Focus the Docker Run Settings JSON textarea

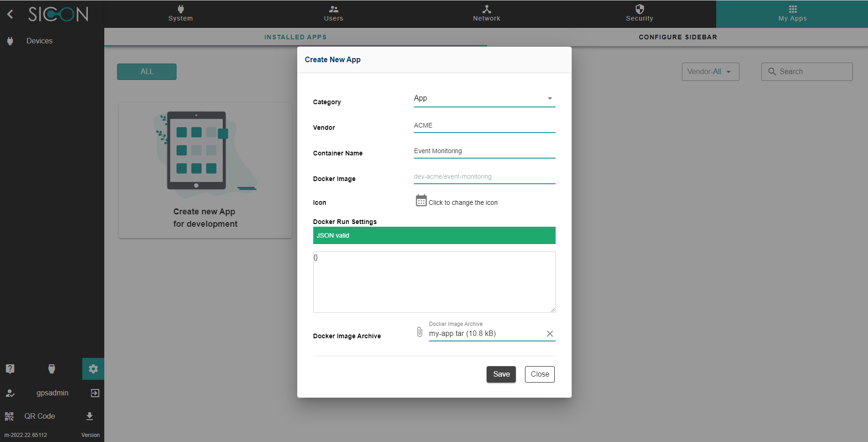tap(434, 282)
